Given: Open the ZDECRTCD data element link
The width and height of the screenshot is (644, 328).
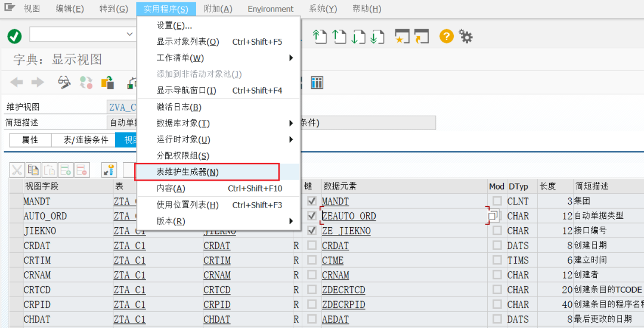Looking at the screenshot, I should click(343, 290).
